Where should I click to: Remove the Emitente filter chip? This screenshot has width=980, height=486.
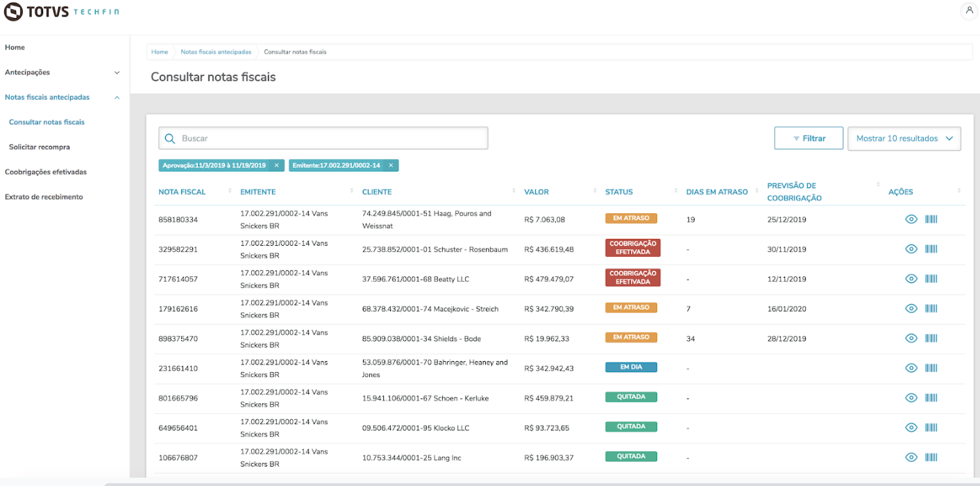391,165
